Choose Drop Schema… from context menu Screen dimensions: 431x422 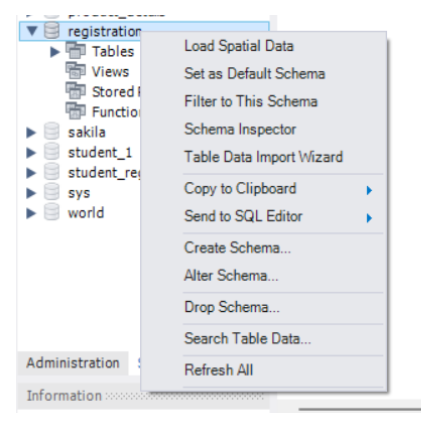tap(232, 307)
